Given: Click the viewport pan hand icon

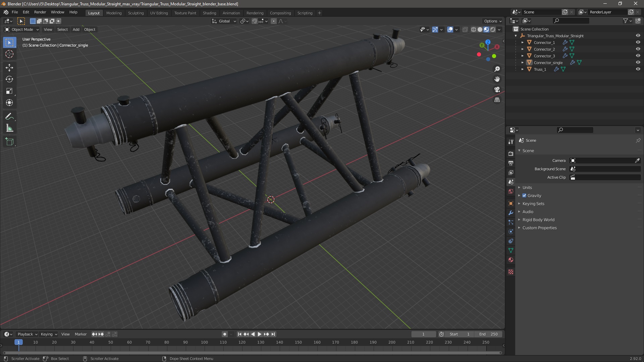Looking at the screenshot, I should tap(497, 79).
